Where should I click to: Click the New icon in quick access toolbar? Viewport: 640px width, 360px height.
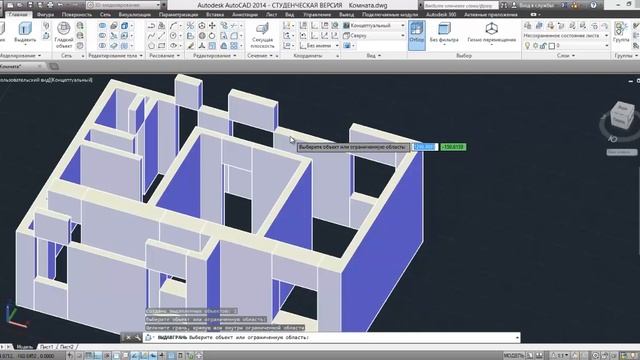click(9, 5)
